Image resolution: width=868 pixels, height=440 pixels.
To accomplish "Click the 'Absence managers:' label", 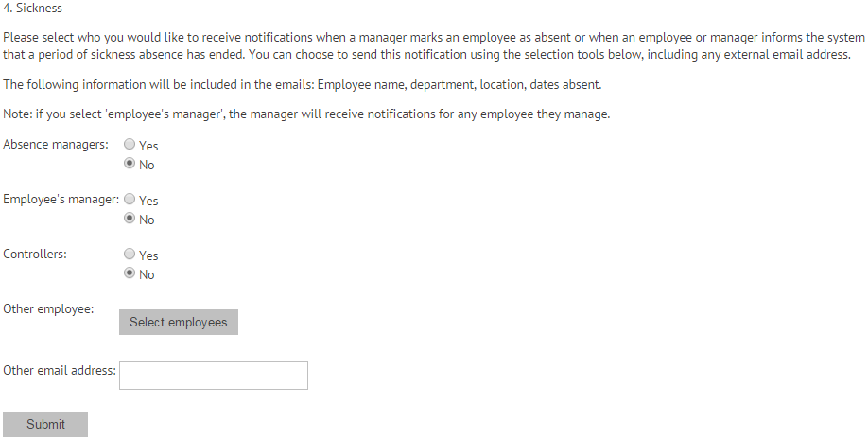I will [x=56, y=145].
